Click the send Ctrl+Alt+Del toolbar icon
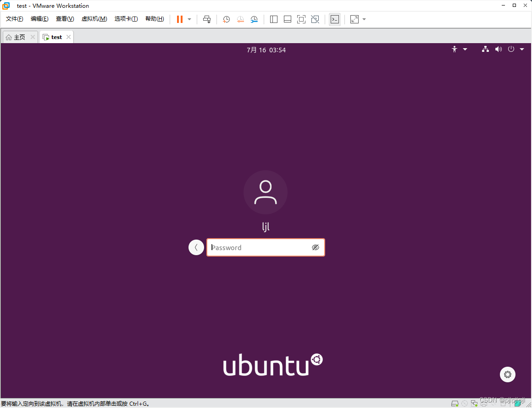Screen dimensions: 532x408 tap(207, 19)
